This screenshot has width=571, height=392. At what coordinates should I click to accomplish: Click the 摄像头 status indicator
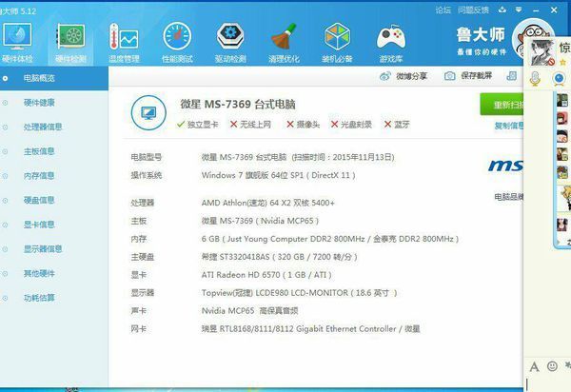pos(303,125)
